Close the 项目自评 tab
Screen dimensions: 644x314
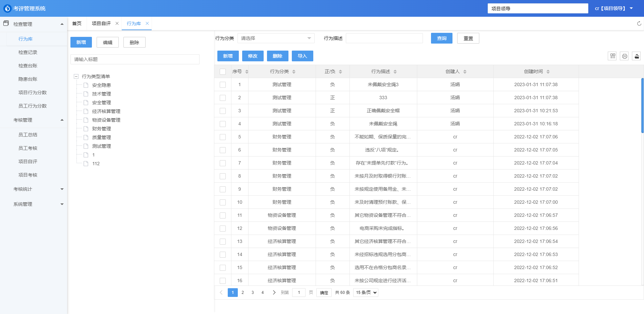tap(117, 23)
